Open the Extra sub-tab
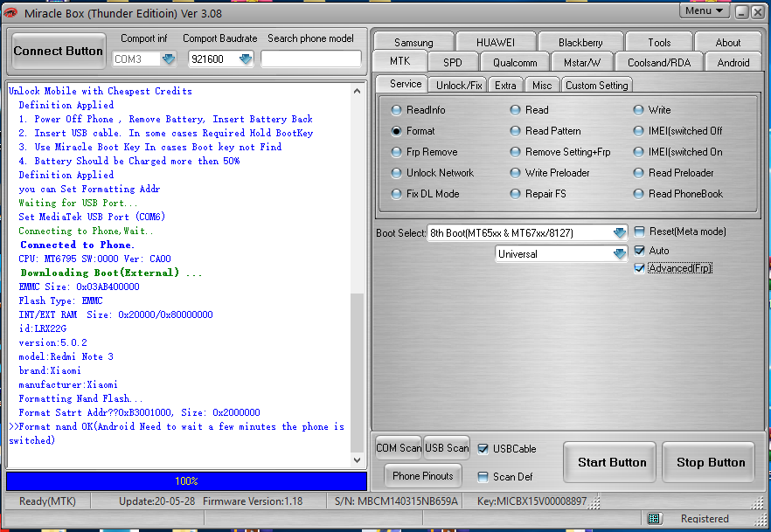This screenshot has width=771, height=532. tap(505, 86)
